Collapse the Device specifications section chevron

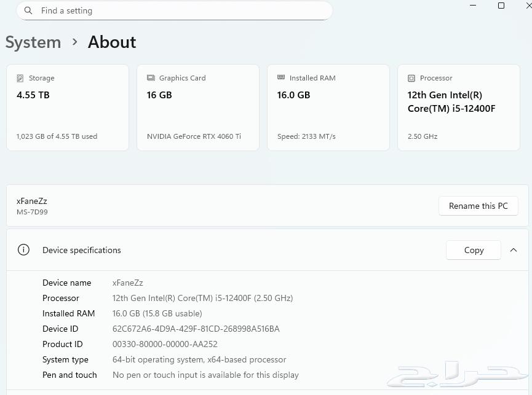514,250
